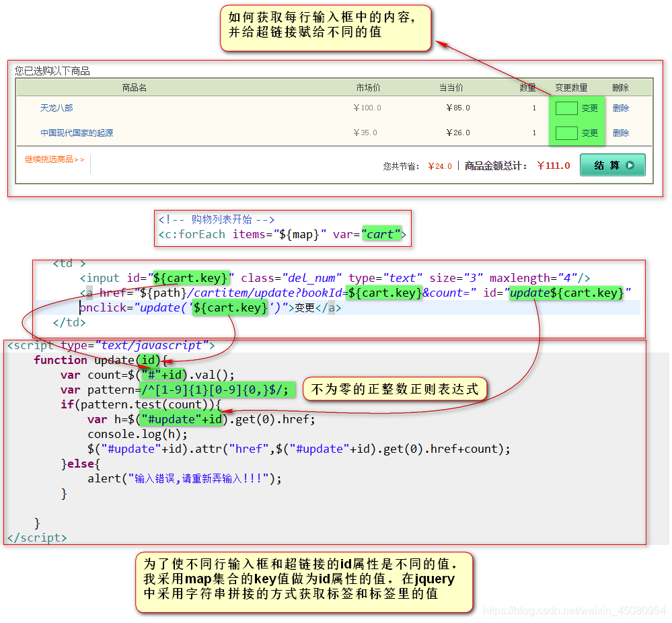Click the total amount ¥111.0
Image resolution: width=672 pixels, height=623 pixels.
coord(554,166)
